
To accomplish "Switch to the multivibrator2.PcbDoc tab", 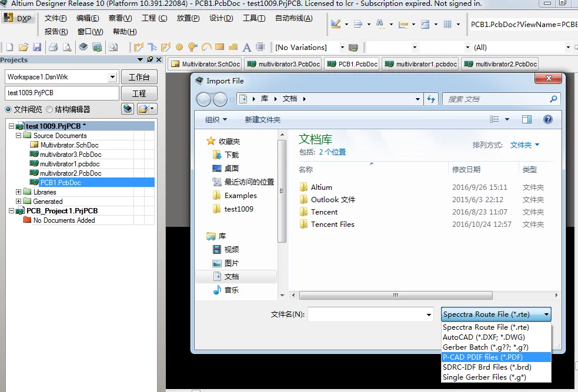I will click(x=500, y=64).
